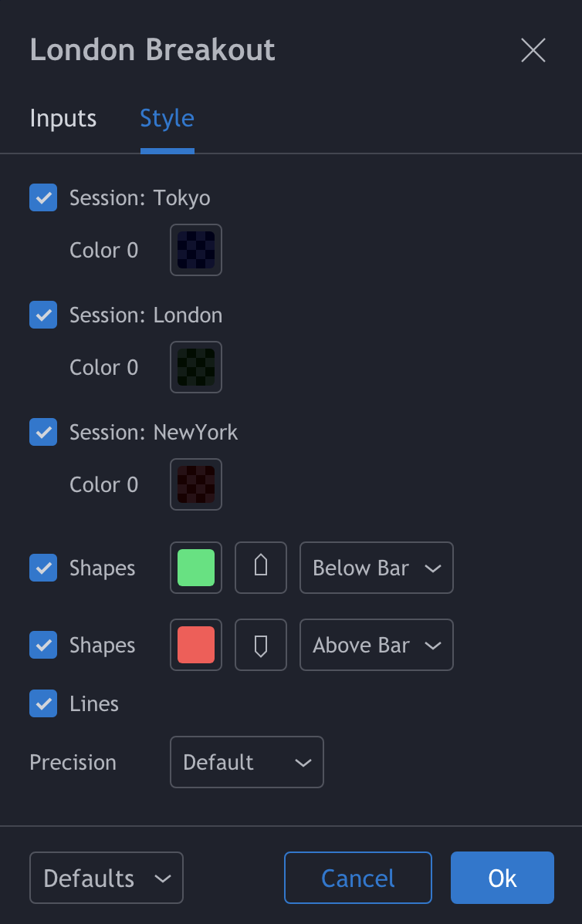Viewport: 582px width, 924px height.
Task: Select the Style tab
Action: pos(167,119)
